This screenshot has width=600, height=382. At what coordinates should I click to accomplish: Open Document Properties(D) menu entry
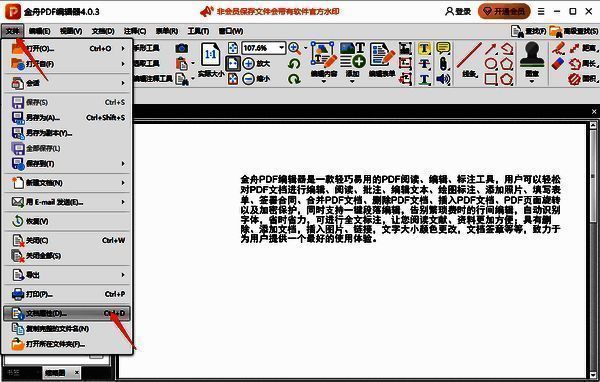coord(67,313)
